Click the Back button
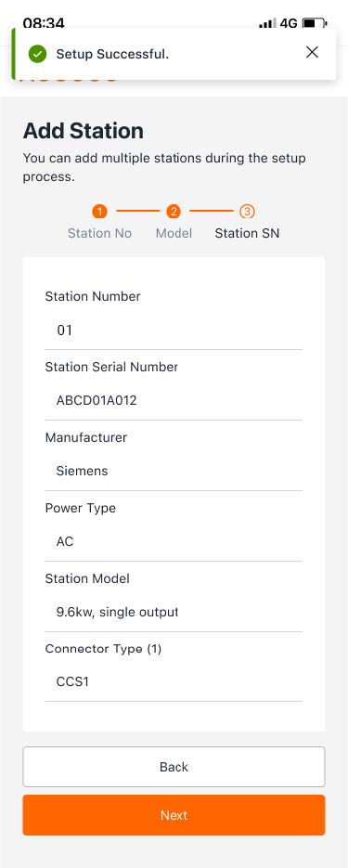 click(x=174, y=767)
